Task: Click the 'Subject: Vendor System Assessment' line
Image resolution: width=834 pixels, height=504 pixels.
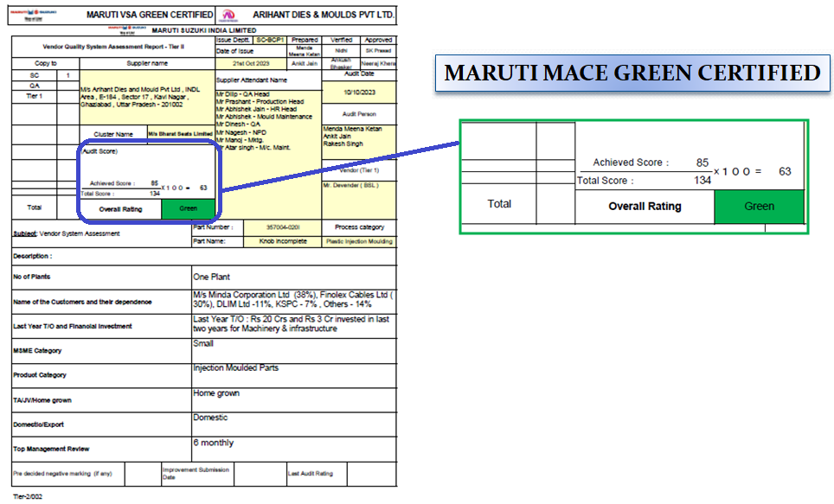Action: pos(67,233)
